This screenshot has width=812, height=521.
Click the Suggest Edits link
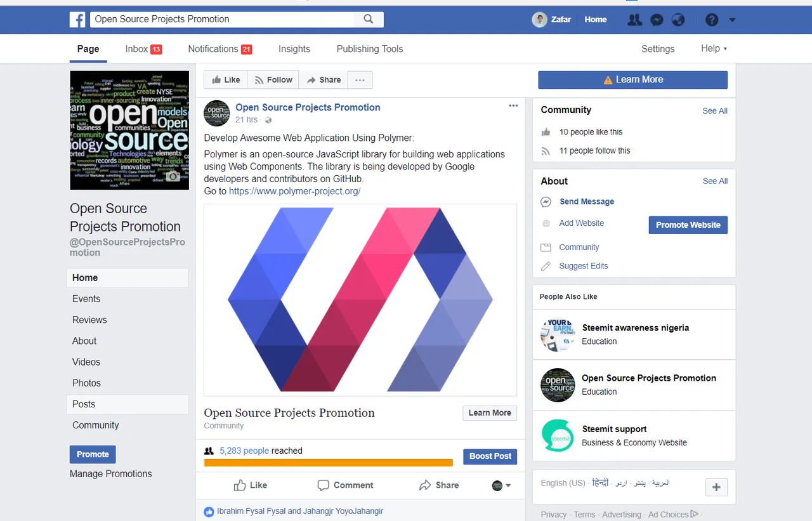[x=584, y=267]
